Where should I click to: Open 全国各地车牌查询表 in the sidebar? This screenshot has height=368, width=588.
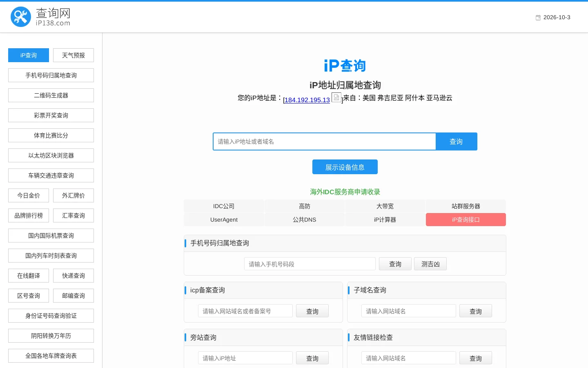[51, 356]
